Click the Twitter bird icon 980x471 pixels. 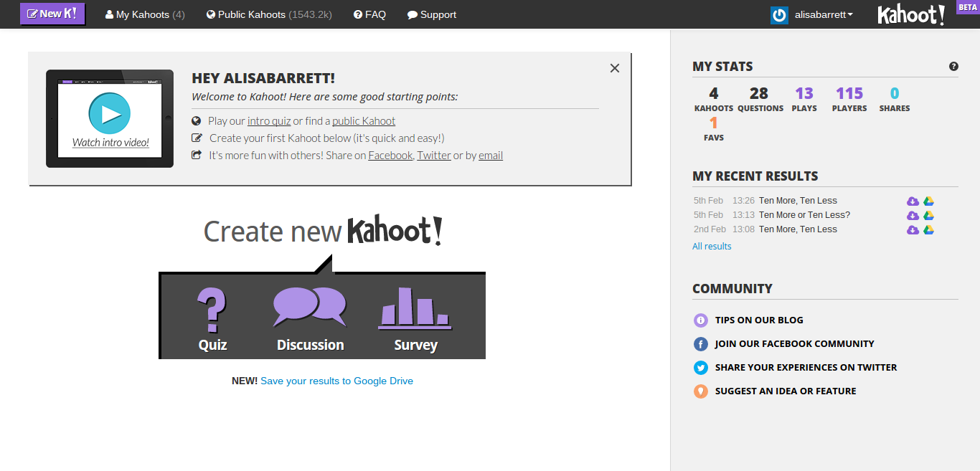pos(701,368)
